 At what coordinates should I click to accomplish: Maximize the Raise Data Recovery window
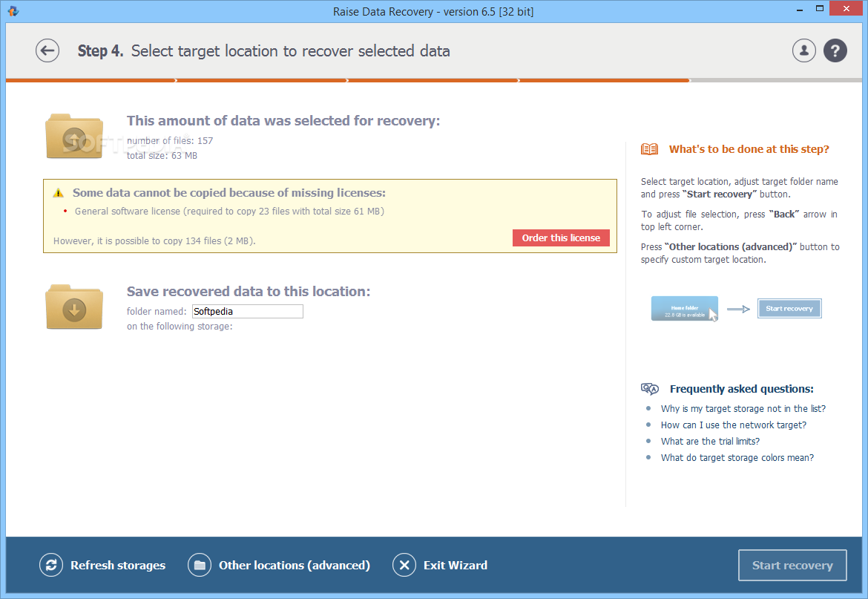820,9
